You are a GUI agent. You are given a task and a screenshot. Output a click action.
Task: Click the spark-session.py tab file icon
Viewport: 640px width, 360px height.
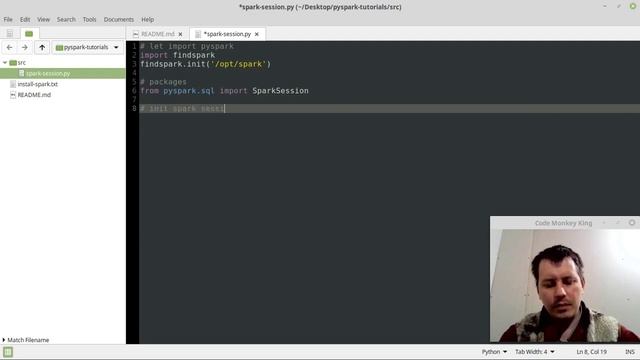198,34
